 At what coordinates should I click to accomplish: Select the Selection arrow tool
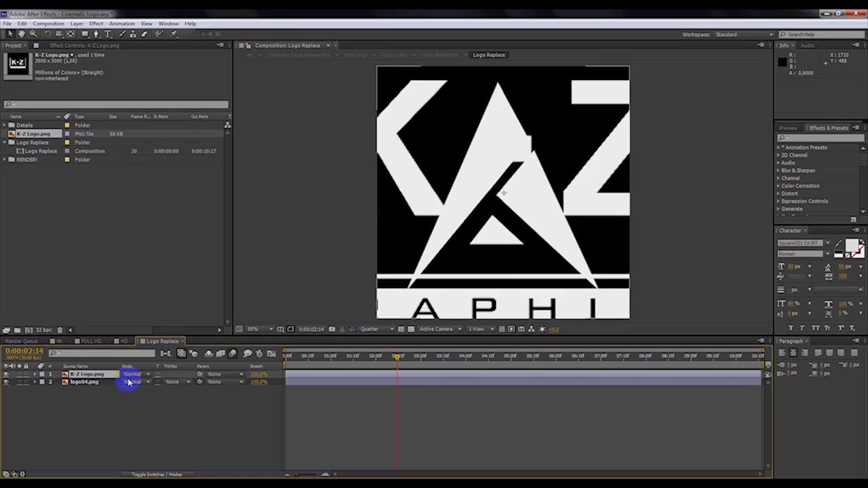10,34
